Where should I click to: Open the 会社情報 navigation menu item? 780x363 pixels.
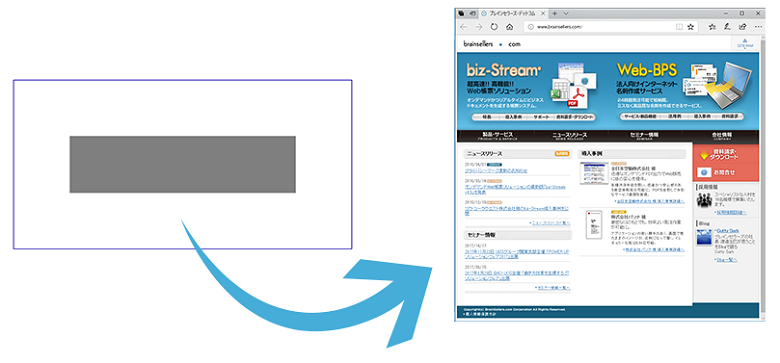(722, 136)
